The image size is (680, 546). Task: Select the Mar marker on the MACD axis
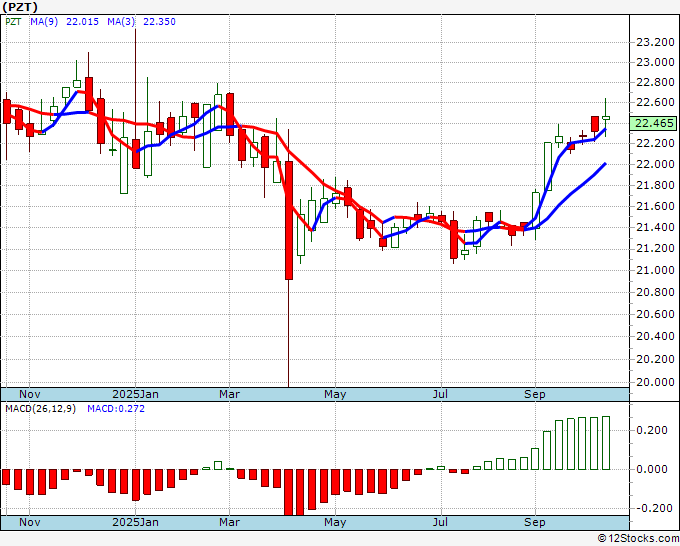tap(229, 522)
